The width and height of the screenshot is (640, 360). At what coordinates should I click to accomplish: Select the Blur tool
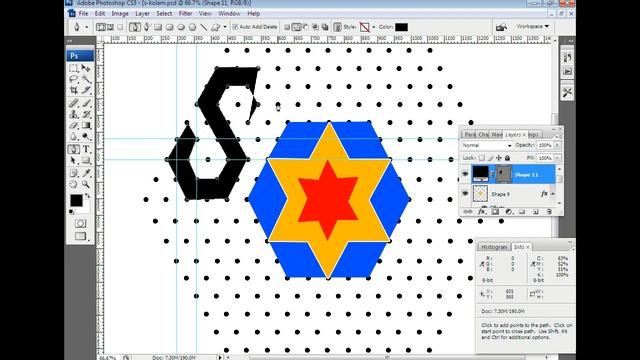pyautogui.click(x=74, y=136)
